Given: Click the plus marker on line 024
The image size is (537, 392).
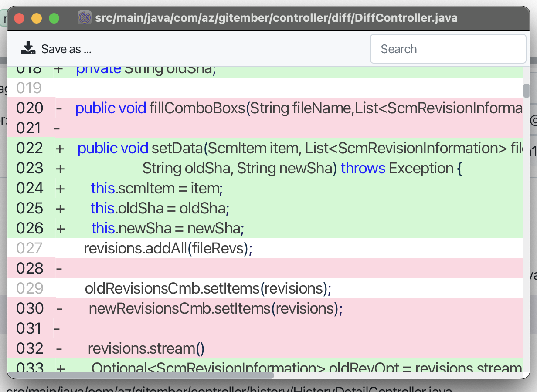Looking at the screenshot, I should pos(60,189).
